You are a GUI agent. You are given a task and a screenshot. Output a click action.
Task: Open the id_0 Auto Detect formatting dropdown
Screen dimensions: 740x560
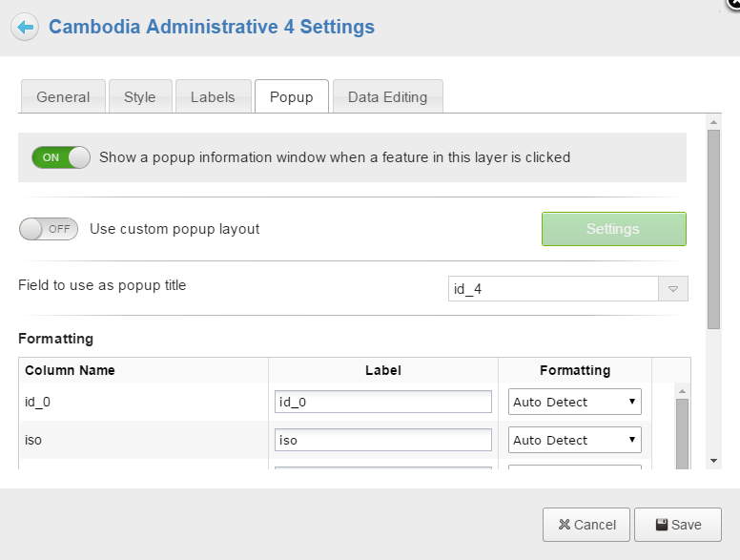pyautogui.click(x=574, y=402)
